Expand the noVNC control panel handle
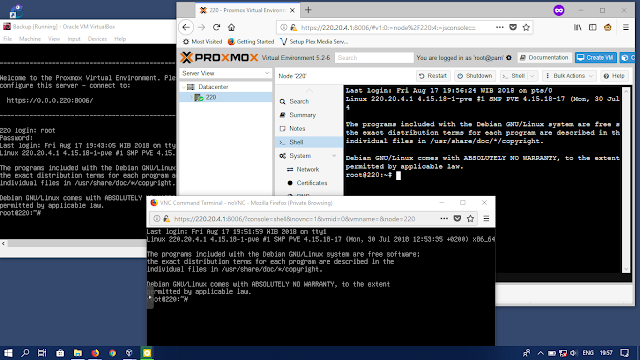 pyautogui.click(x=150, y=298)
